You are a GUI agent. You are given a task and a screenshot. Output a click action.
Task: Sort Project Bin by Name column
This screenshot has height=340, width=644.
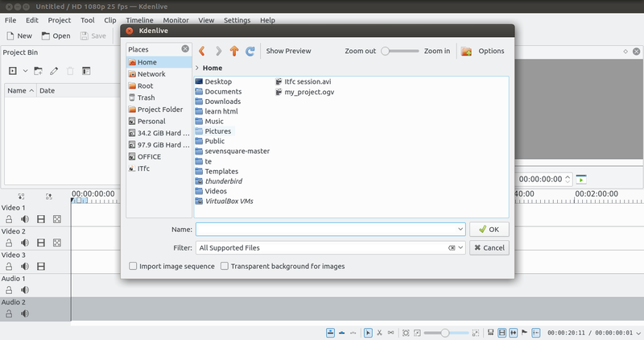coord(20,90)
